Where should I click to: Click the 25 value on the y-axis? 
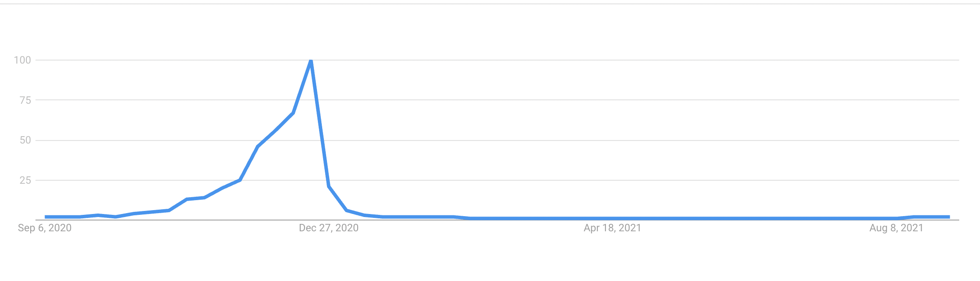pyautogui.click(x=26, y=180)
